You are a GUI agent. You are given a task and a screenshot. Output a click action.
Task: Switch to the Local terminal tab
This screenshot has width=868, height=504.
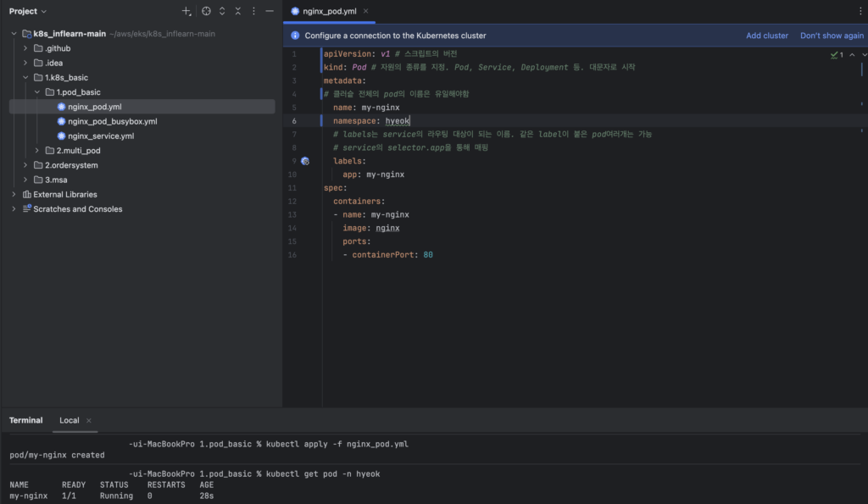pyautogui.click(x=69, y=420)
